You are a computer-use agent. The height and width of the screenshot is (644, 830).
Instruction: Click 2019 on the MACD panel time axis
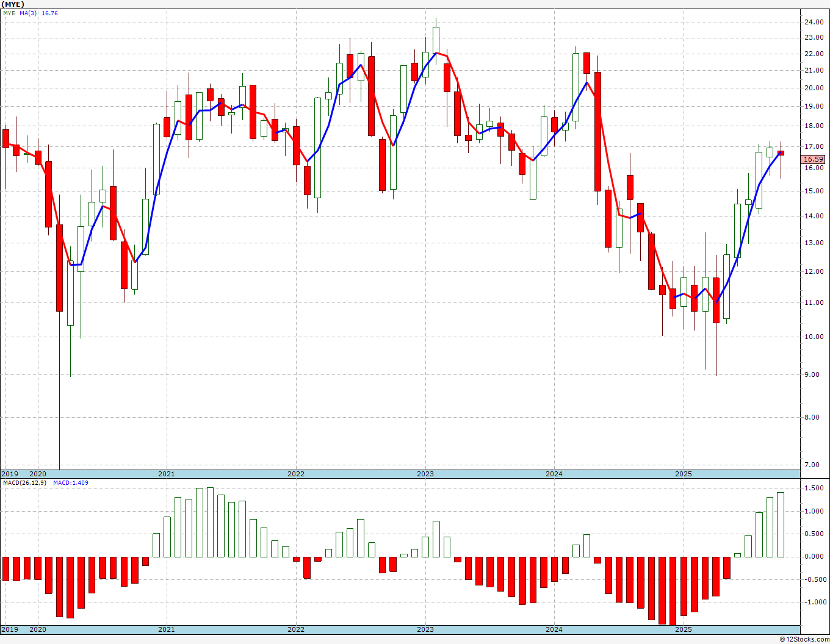click(9, 629)
